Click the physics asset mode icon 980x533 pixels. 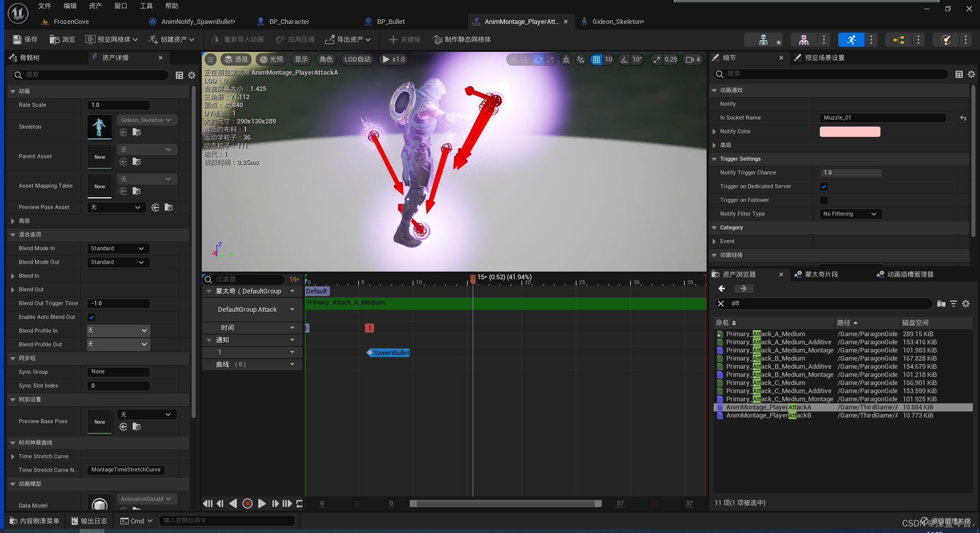click(946, 40)
